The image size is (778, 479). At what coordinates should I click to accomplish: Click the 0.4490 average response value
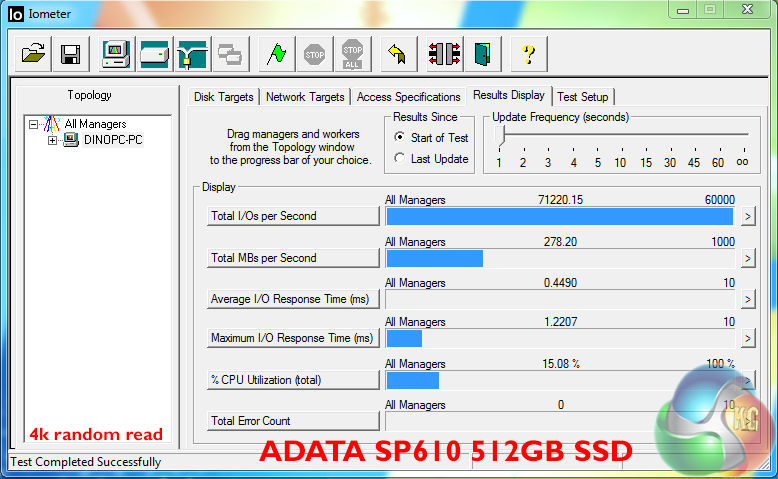(x=560, y=283)
